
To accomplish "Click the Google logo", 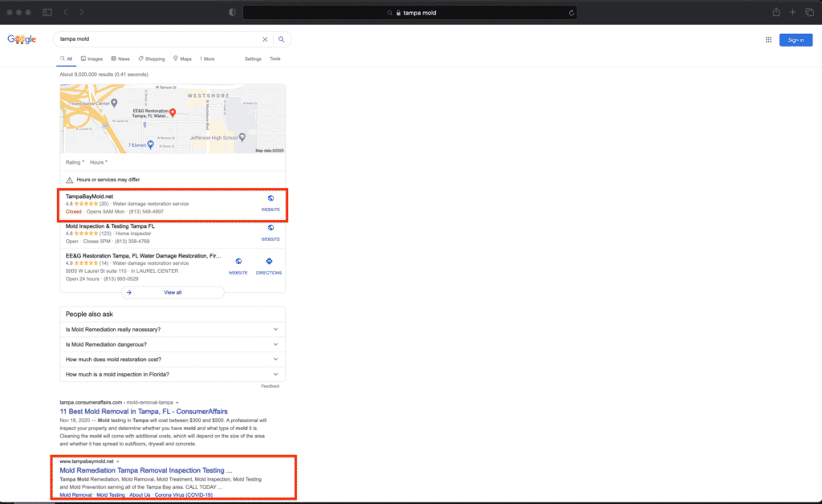I will click(x=22, y=39).
